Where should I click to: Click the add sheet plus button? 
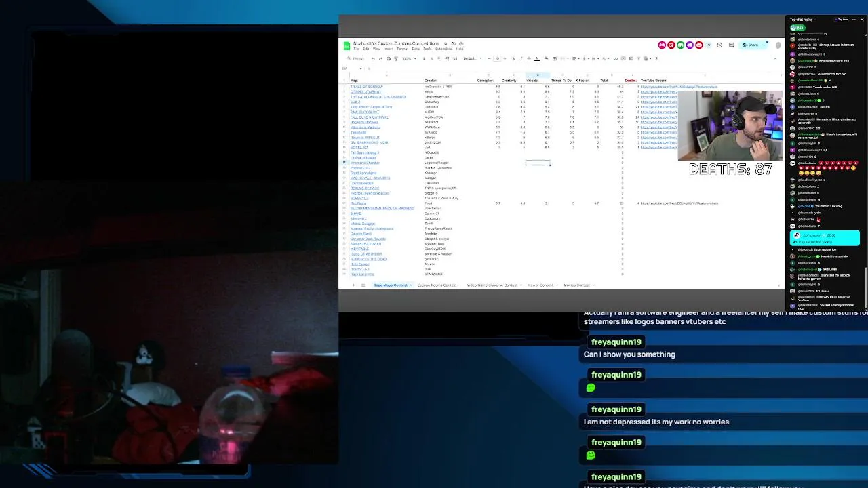353,285
